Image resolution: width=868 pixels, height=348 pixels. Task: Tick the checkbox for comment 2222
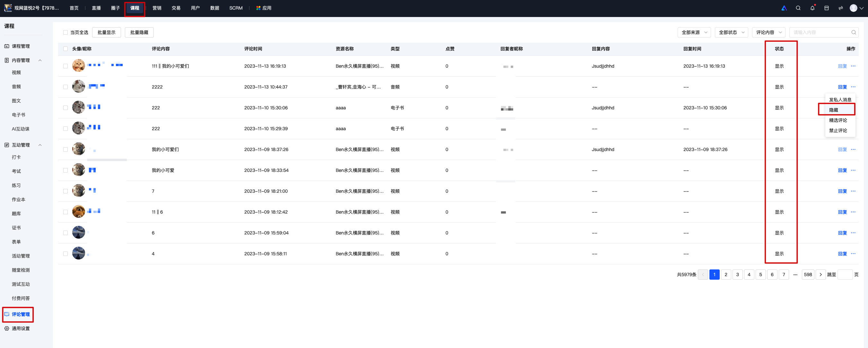65,87
